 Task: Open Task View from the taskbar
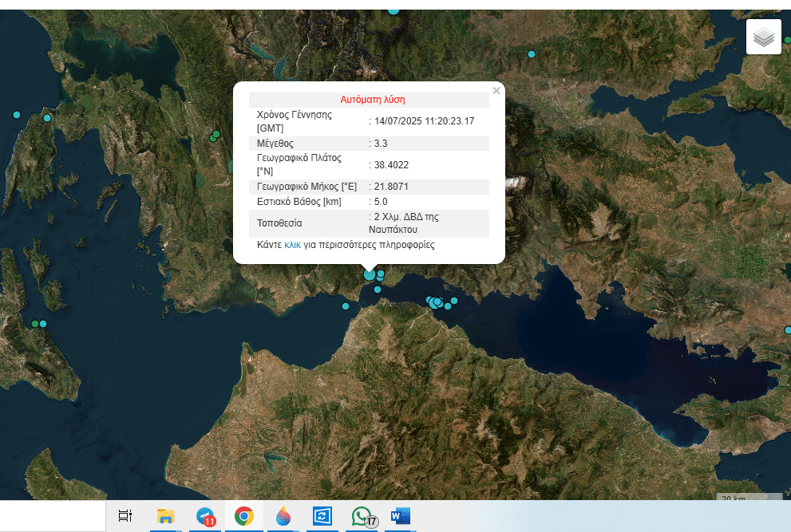(125, 516)
